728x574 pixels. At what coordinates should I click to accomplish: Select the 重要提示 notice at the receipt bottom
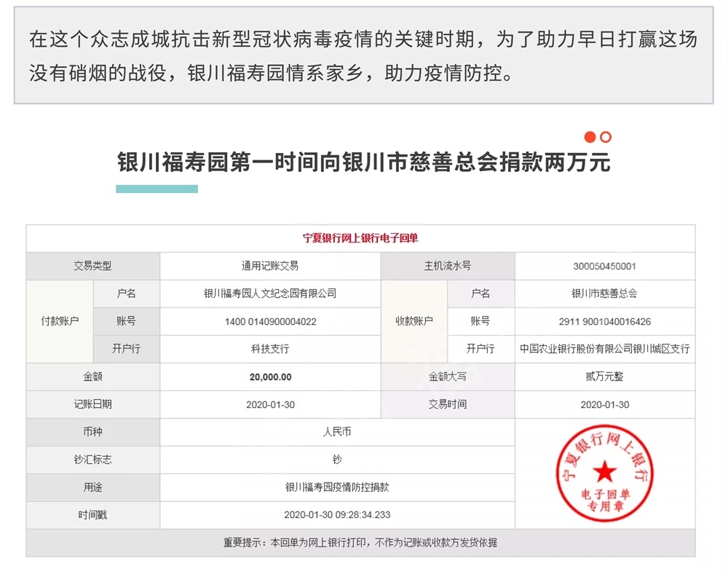pyautogui.click(x=360, y=543)
